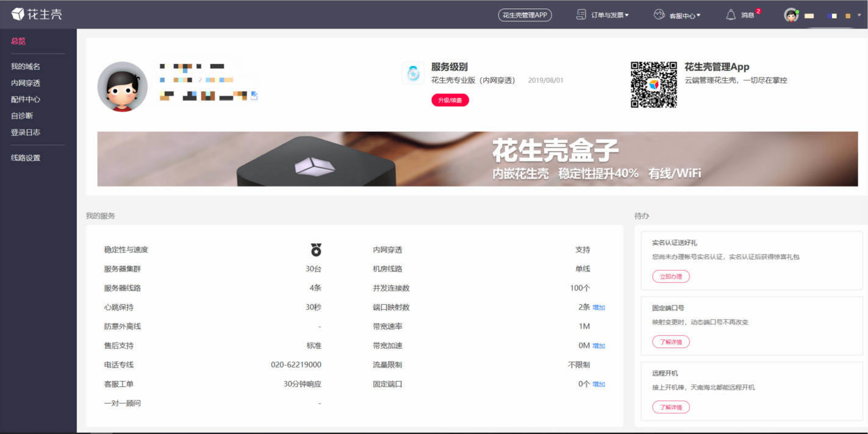Viewport: 868px width, 434px height.
Task: Click the 花生壳 logo in header
Action: point(37,14)
